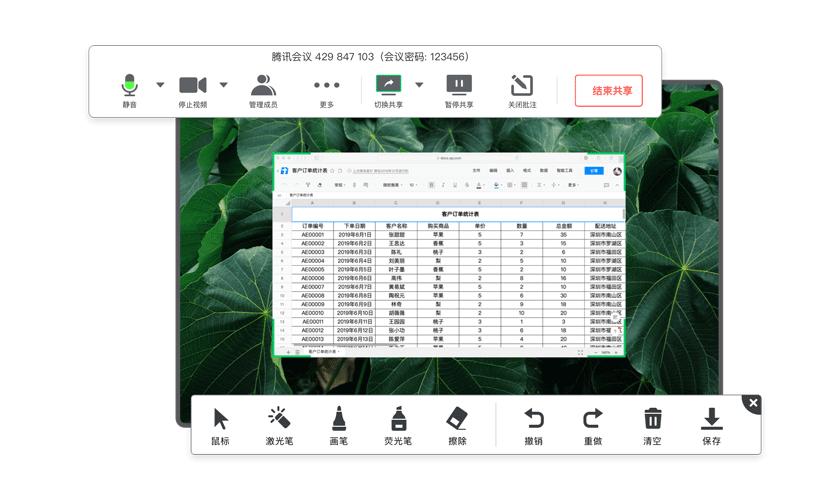Save annotations with the 保存 download icon

point(711,420)
